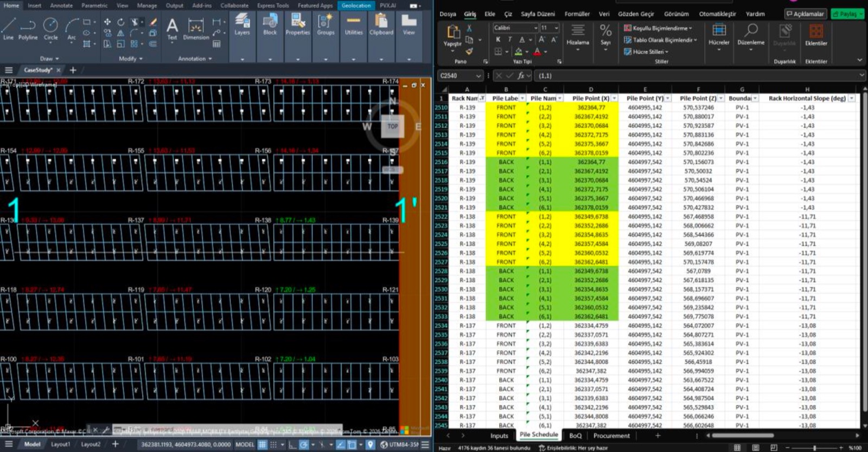Open the Layers panel in AutoCAD
This screenshot has width=868, height=452.
pos(242,25)
